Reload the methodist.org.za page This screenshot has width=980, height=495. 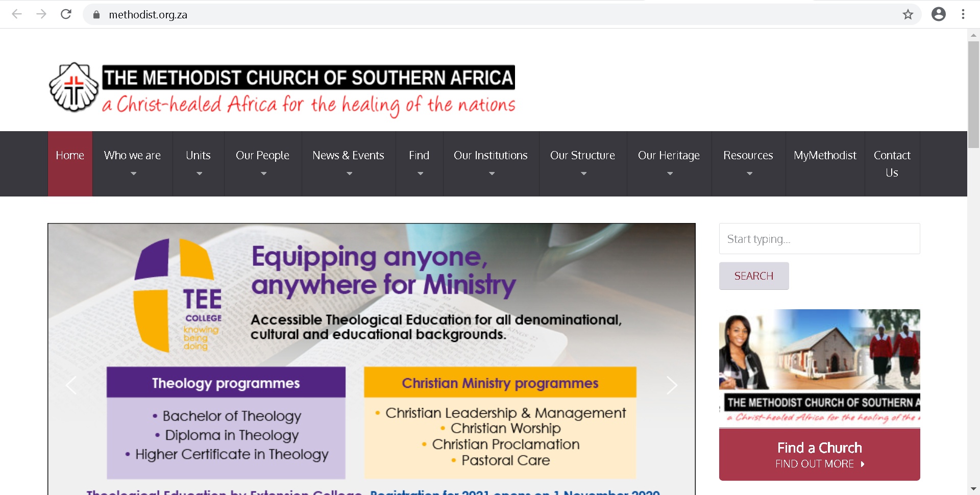point(66,14)
